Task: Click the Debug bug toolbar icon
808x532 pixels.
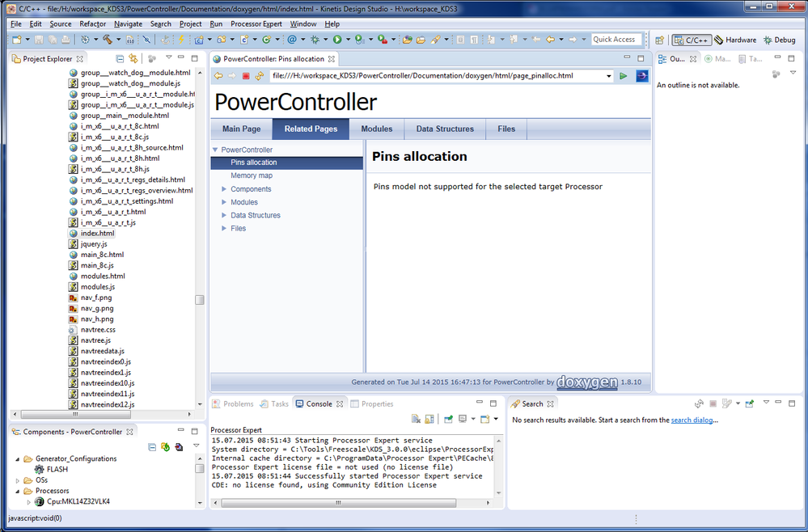Action: click(315, 40)
